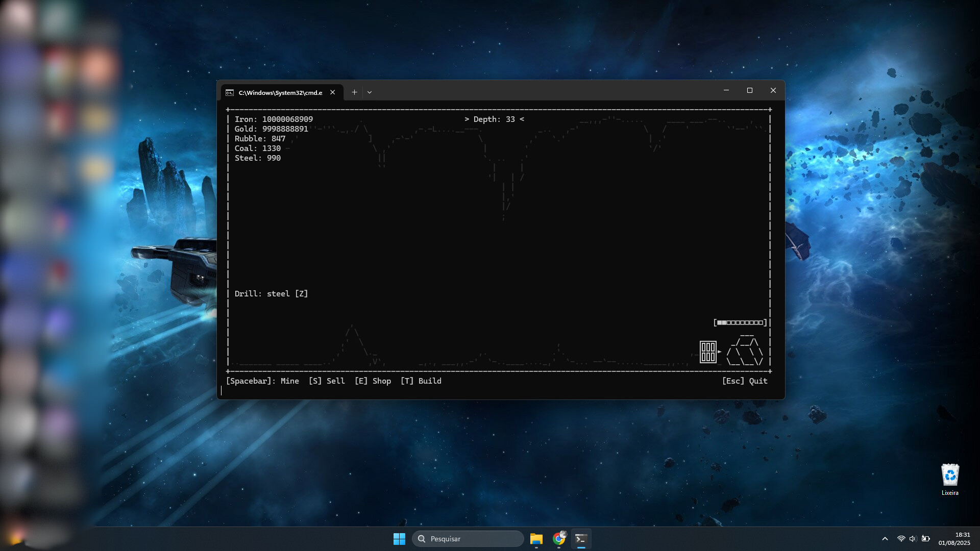Close the cmd.exe terminal tab
This screenshot has height=551, width=980.
point(333,92)
